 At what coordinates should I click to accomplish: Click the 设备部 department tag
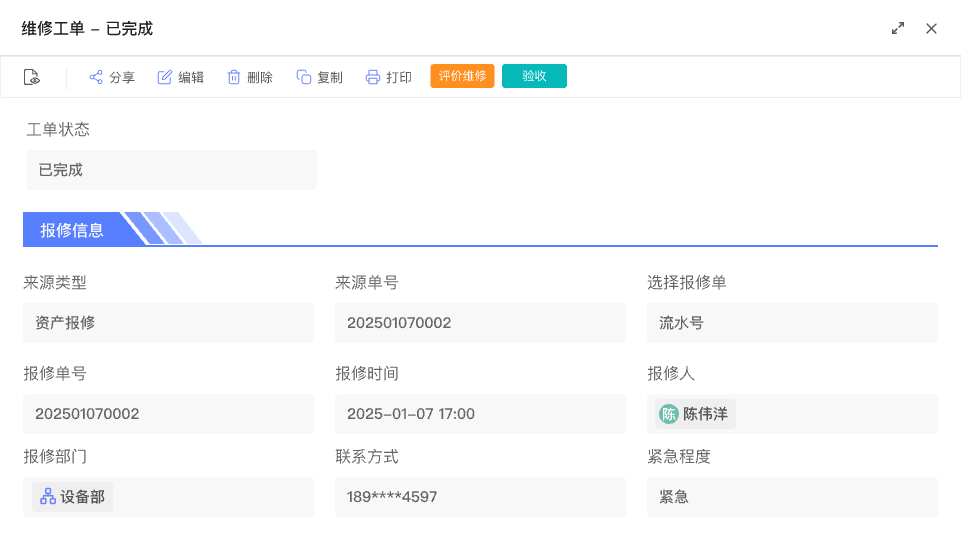73,497
